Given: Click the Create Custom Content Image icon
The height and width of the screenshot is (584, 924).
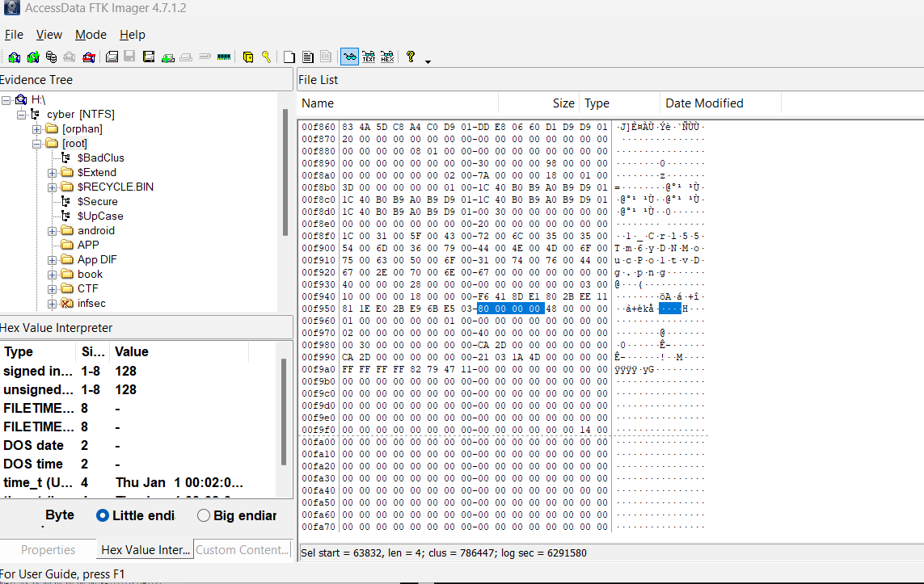Looking at the screenshot, I should click(x=186, y=57).
